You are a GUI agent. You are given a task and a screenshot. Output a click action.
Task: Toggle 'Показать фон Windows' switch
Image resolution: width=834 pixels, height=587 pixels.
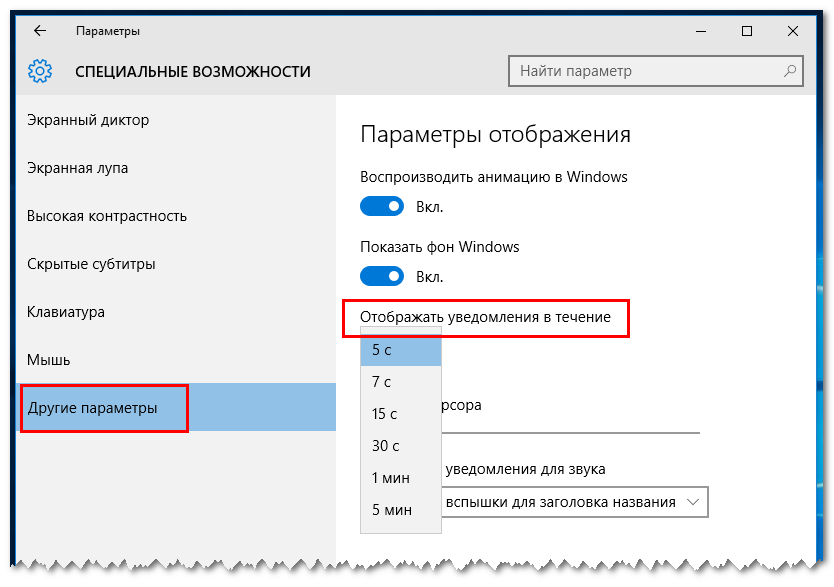(x=382, y=276)
